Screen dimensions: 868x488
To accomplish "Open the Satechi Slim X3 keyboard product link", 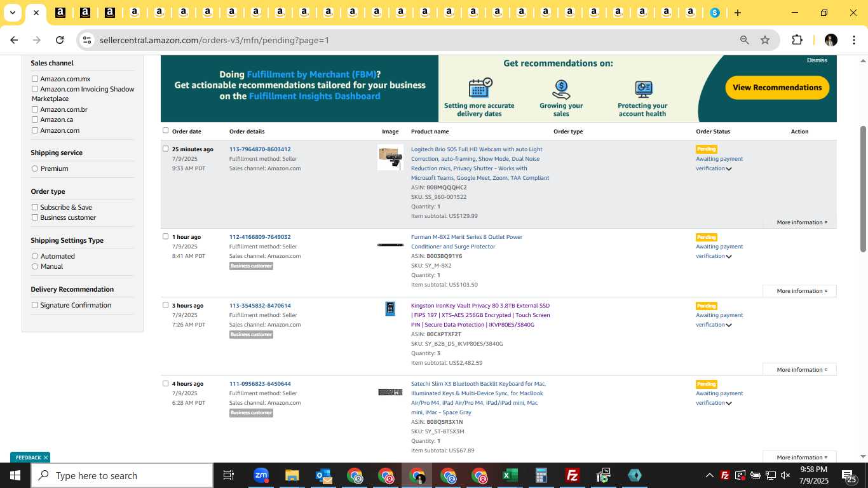I will tap(478, 398).
